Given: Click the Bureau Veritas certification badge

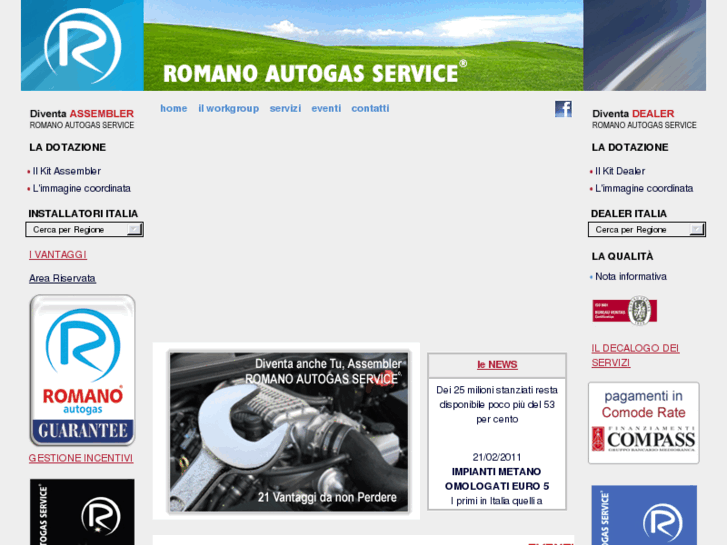Looking at the screenshot, I should (625, 310).
